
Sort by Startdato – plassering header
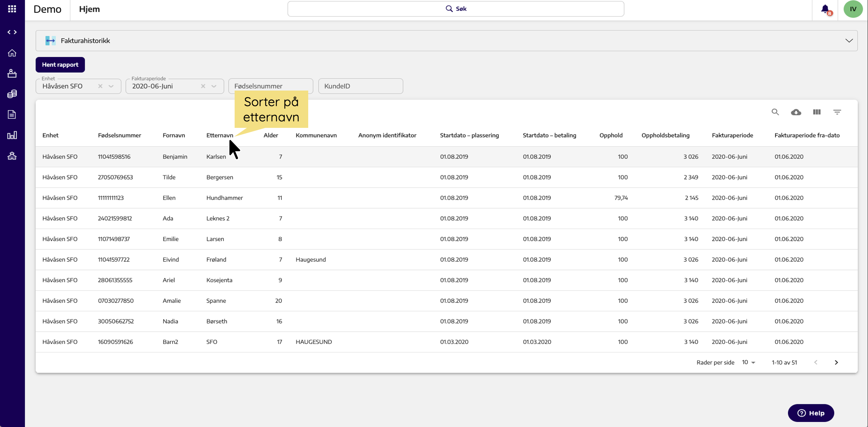[x=469, y=135]
